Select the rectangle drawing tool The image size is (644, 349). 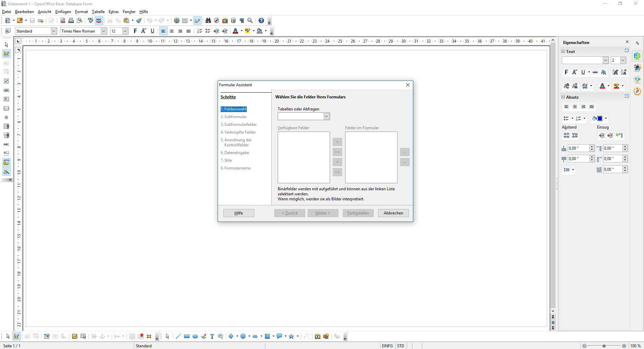tap(187, 336)
